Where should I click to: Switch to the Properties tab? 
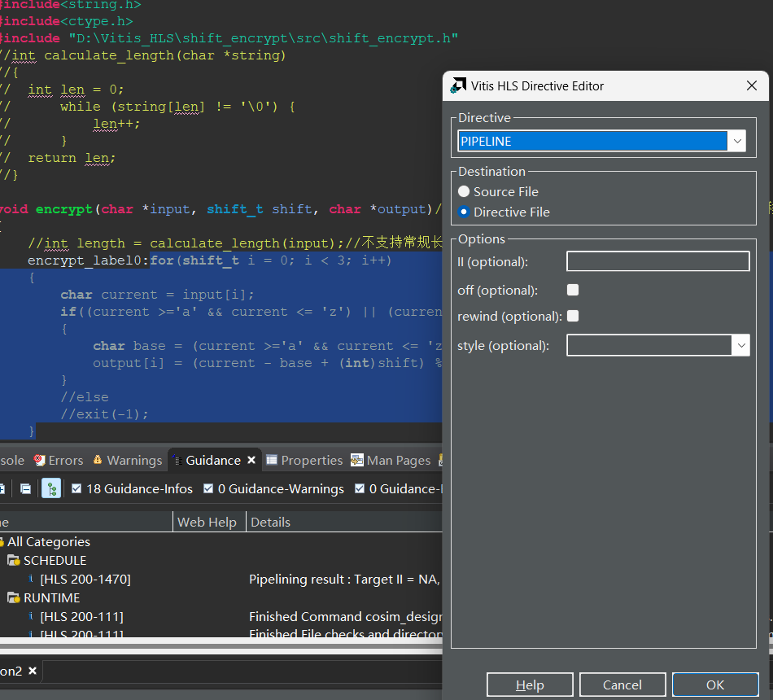click(x=304, y=460)
